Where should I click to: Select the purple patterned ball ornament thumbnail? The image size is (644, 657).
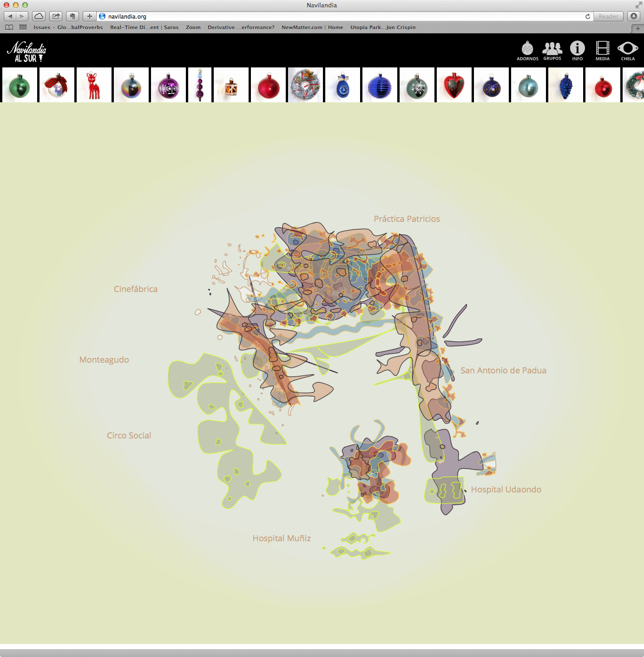pyautogui.click(x=168, y=85)
